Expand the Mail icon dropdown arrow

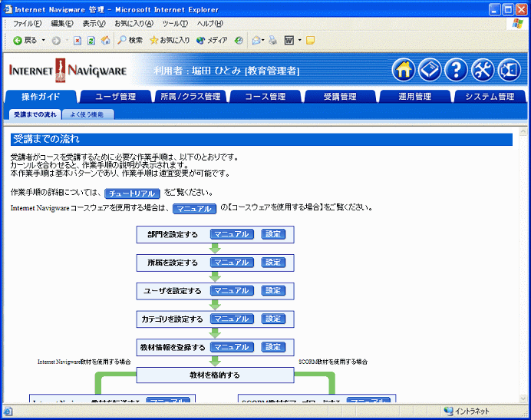tap(262, 41)
